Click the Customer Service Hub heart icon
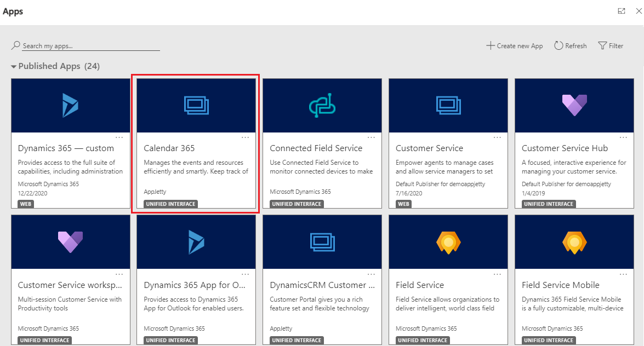This screenshot has width=644, height=346. pyautogui.click(x=574, y=105)
